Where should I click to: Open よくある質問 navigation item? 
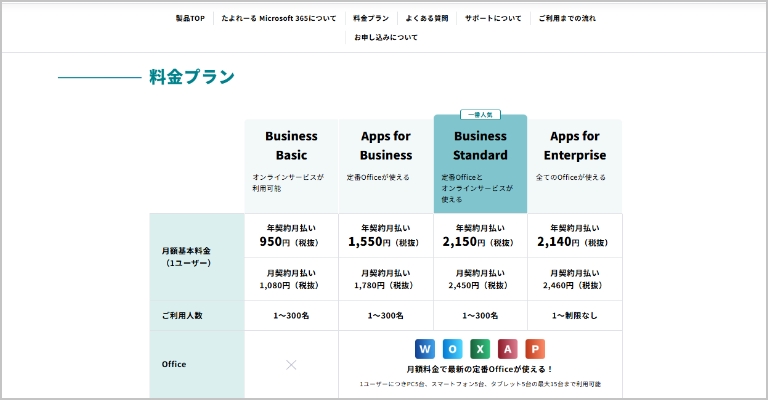pos(427,19)
